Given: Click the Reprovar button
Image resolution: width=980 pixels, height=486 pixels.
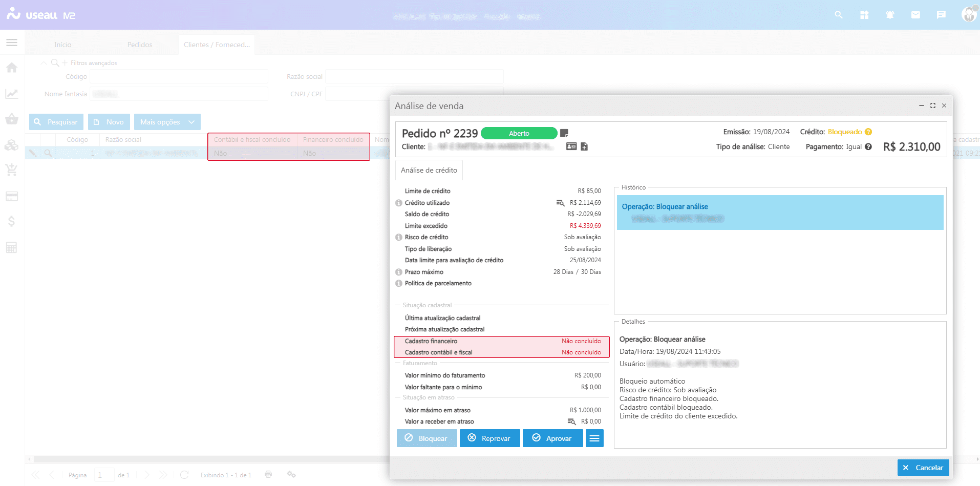Looking at the screenshot, I should point(489,438).
